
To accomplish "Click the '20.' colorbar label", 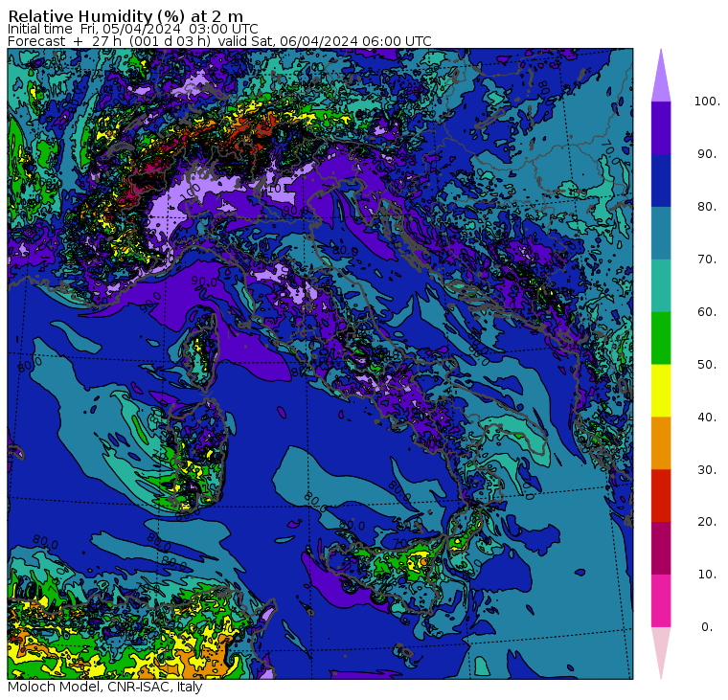I will coord(707,521).
